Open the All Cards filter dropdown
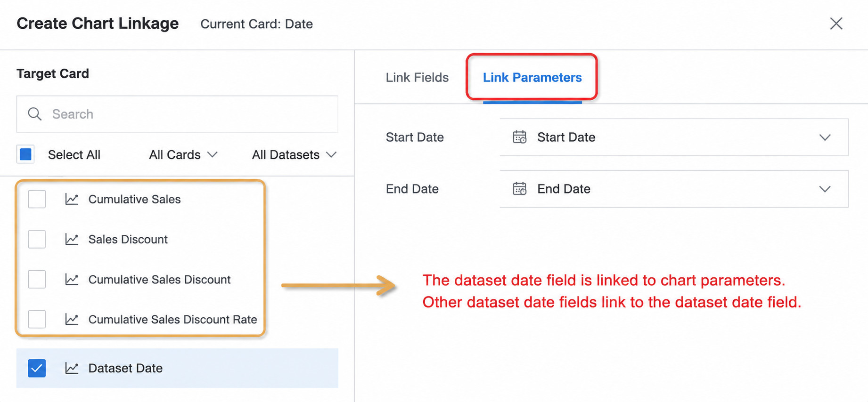The width and height of the screenshot is (868, 402). (183, 154)
